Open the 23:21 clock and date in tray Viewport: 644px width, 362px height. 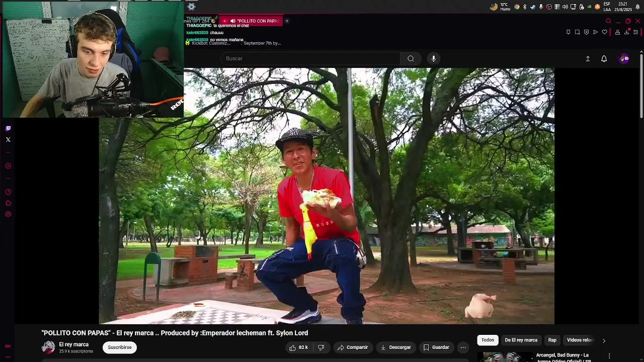pyautogui.click(x=624, y=7)
